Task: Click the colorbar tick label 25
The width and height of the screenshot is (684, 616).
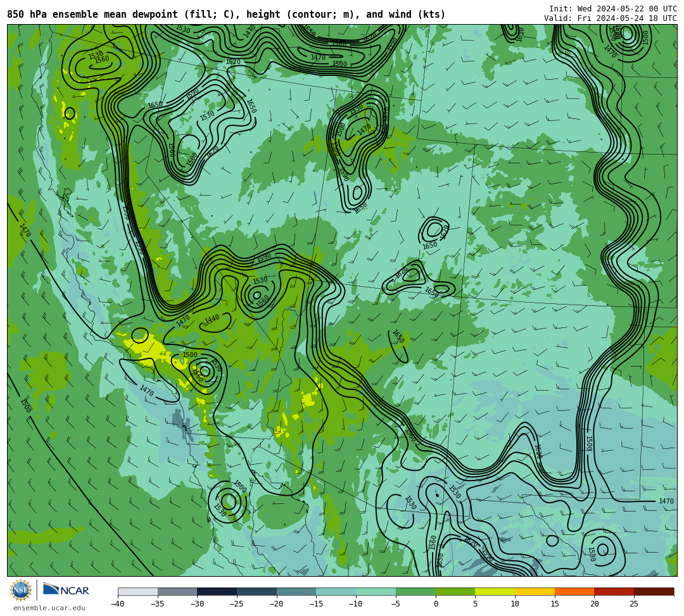Action: click(x=634, y=604)
